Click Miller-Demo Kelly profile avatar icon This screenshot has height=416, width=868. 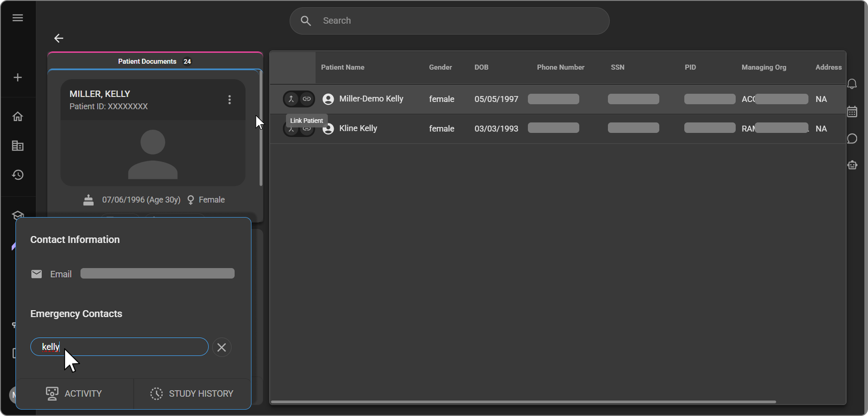coord(328,99)
